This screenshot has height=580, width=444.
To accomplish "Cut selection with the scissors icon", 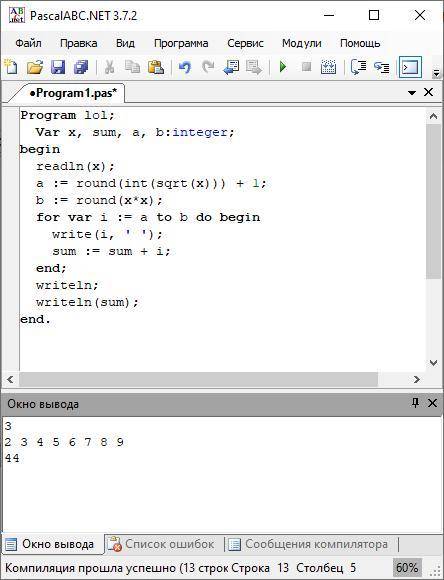I will [x=109, y=67].
